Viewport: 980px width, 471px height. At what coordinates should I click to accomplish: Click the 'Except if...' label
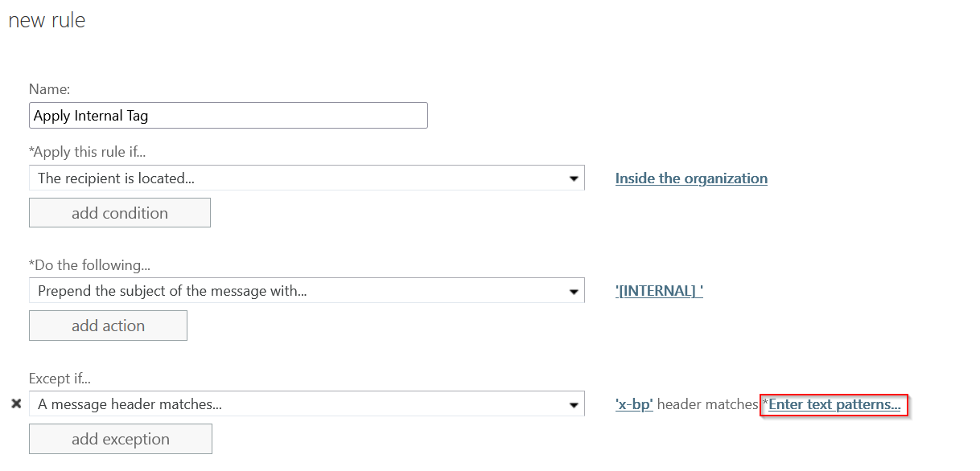pyautogui.click(x=59, y=378)
